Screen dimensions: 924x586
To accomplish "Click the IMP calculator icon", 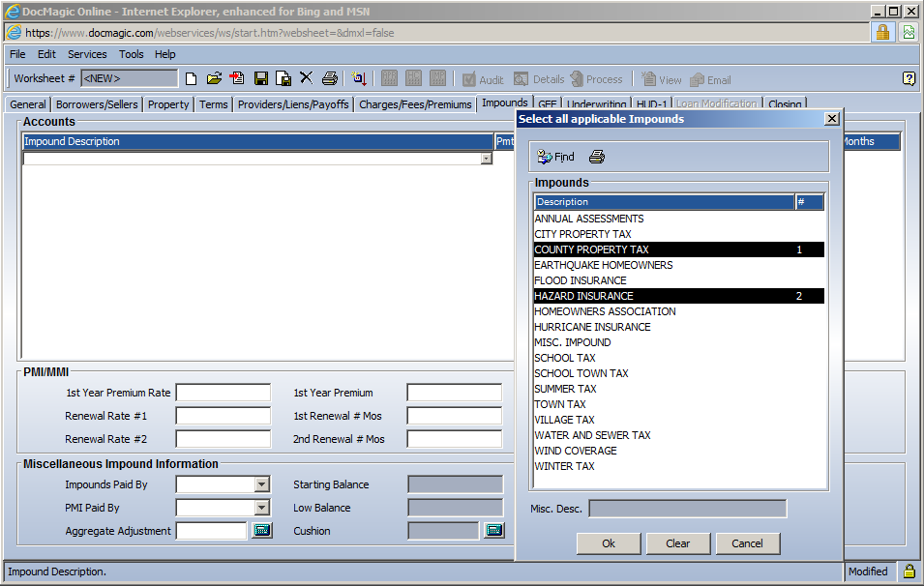I will 438,78.
